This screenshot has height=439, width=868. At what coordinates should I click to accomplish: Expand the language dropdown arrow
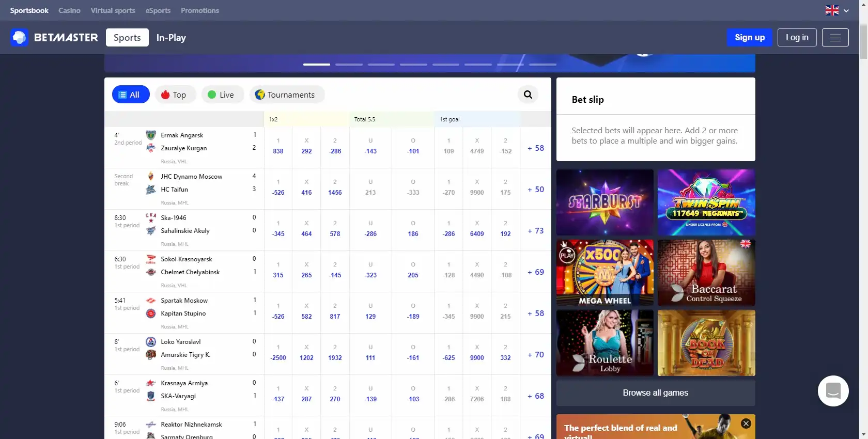tap(846, 10)
